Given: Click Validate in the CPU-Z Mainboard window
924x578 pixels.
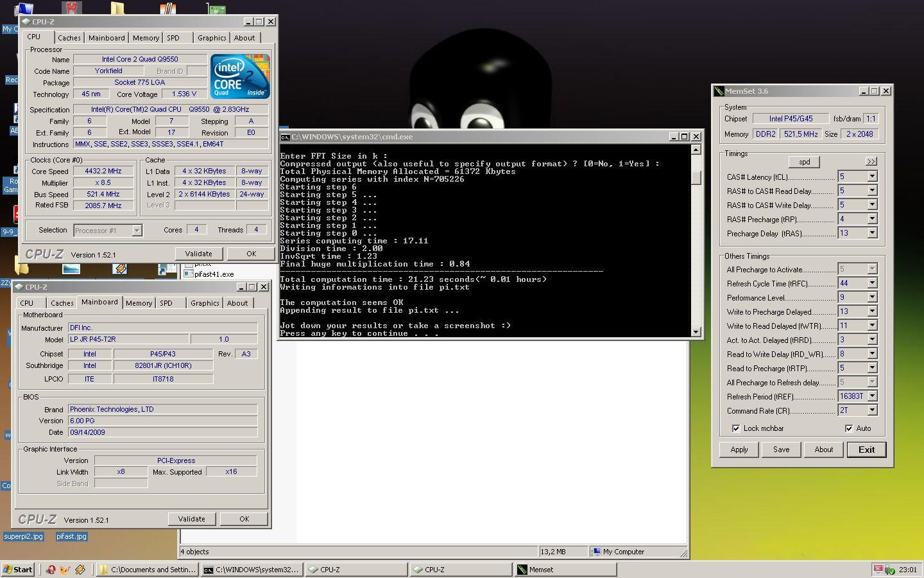Looking at the screenshot, I should 191,519.
